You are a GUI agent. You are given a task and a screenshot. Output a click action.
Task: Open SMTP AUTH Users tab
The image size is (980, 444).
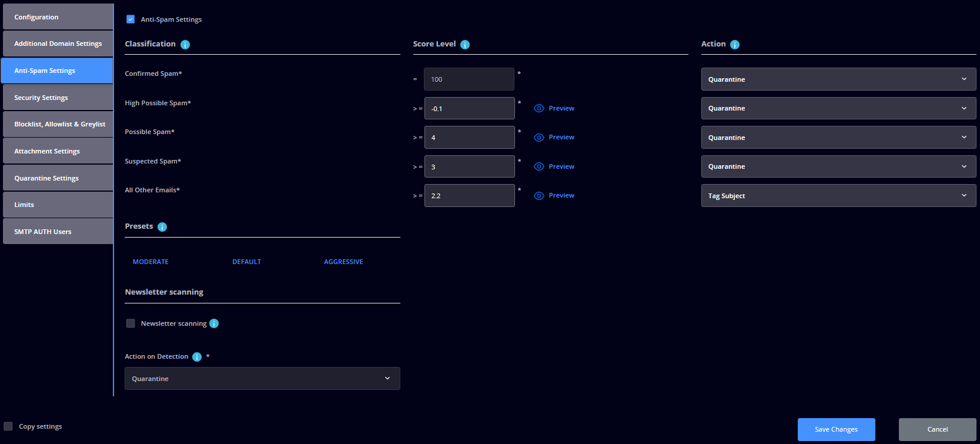pos(58,232)
